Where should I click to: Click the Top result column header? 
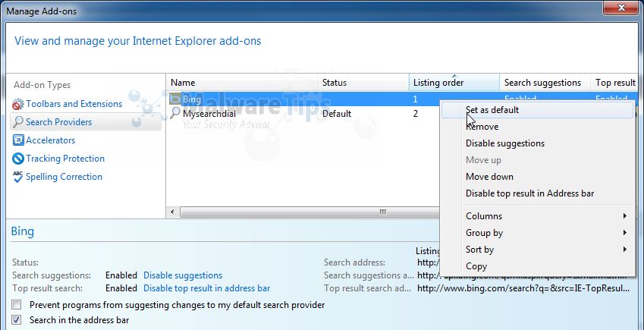tap(615, 83)
